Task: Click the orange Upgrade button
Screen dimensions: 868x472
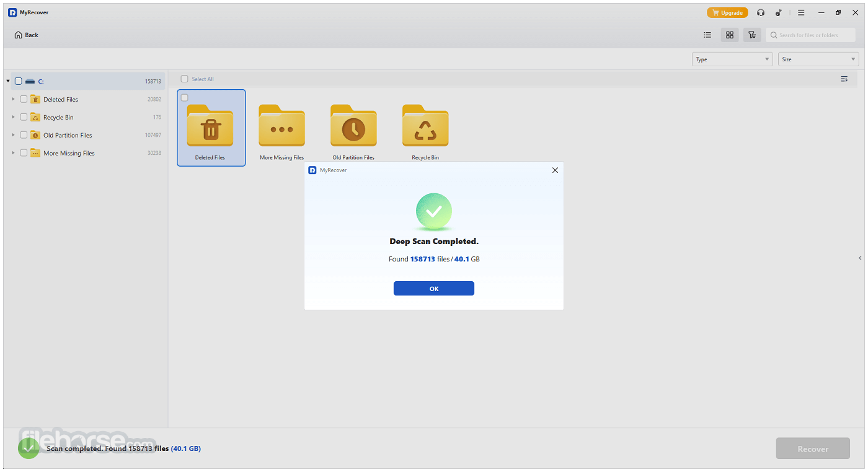Action: tap(727, 12)
